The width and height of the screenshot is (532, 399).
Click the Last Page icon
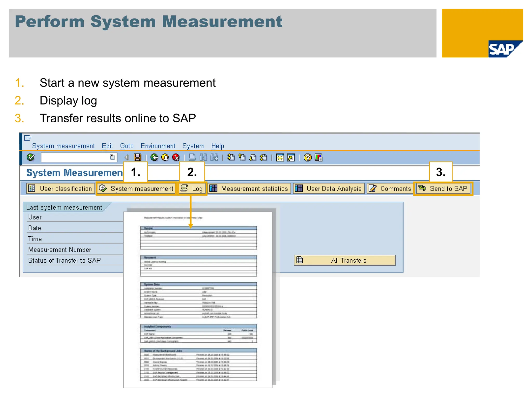(x=263, y=157)
